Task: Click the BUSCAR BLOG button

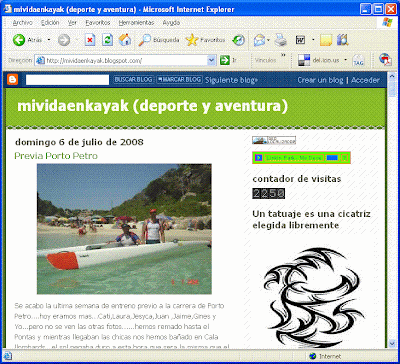Action: point(133,80)
